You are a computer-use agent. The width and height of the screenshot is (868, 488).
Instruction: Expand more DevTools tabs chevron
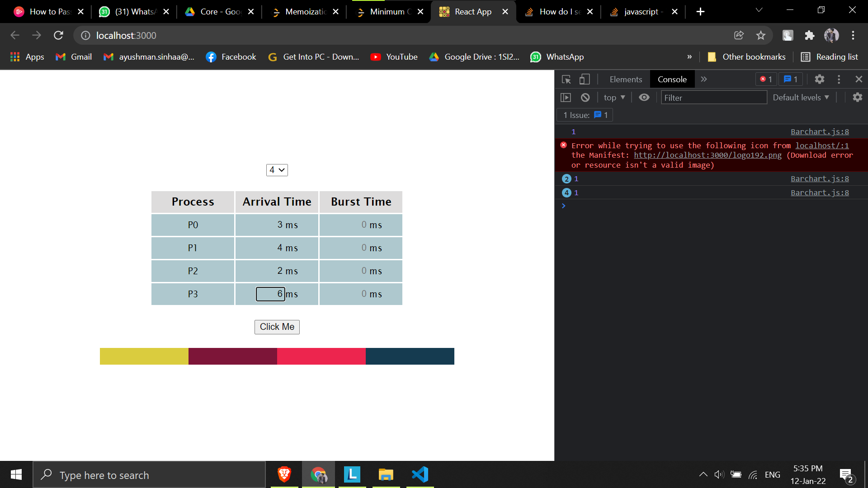coord(704,79)
